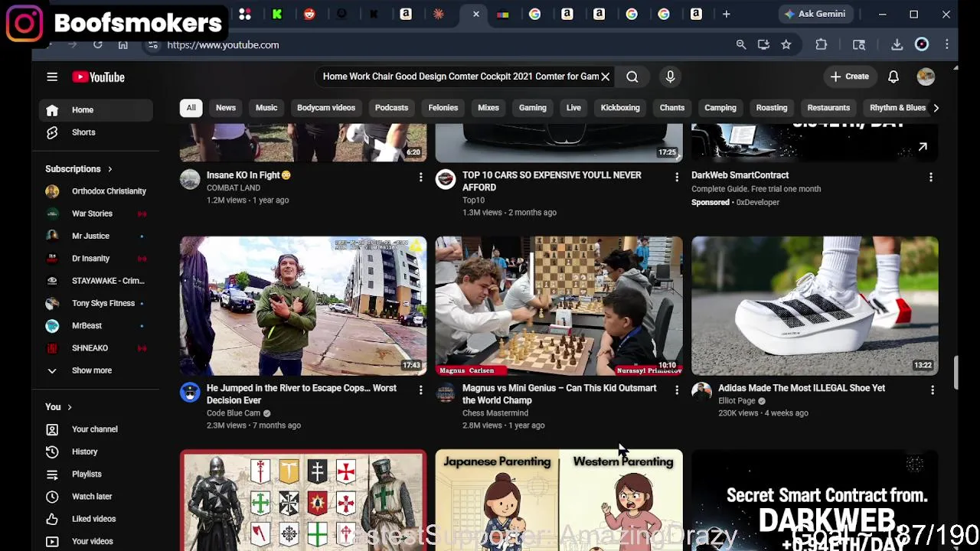Click the magnifier search button
Image resolution: width=980 pixels, height=551 pixels.
(x=632, y=77)
